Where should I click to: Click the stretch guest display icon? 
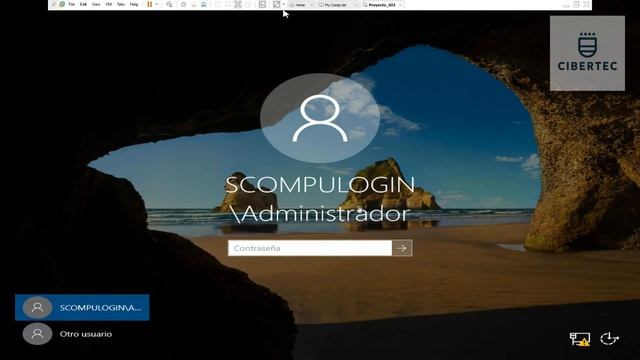pos(276,4)
